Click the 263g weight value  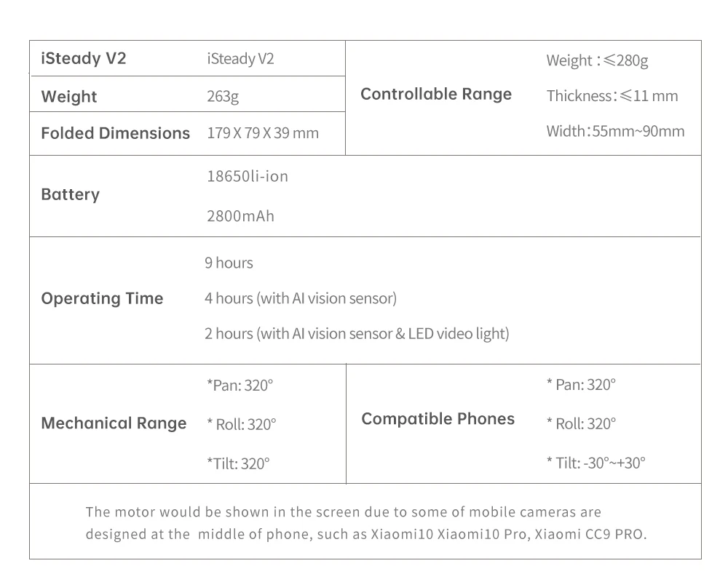[x=223, y=97]
